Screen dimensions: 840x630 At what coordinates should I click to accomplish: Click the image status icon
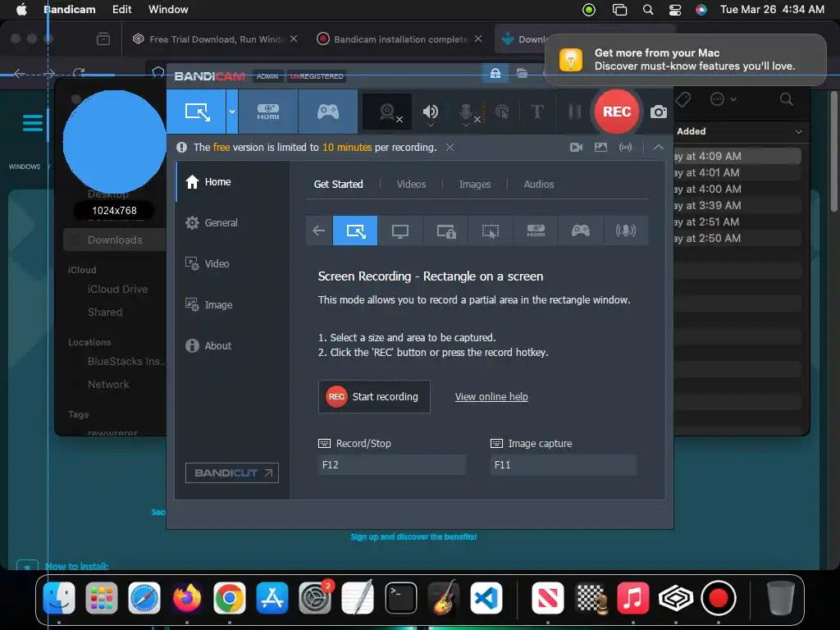[600, 148]
